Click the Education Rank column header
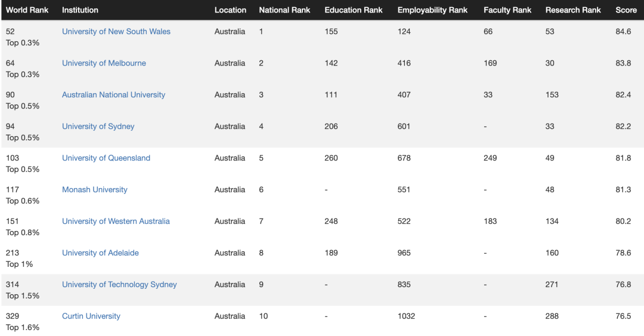 353,10
